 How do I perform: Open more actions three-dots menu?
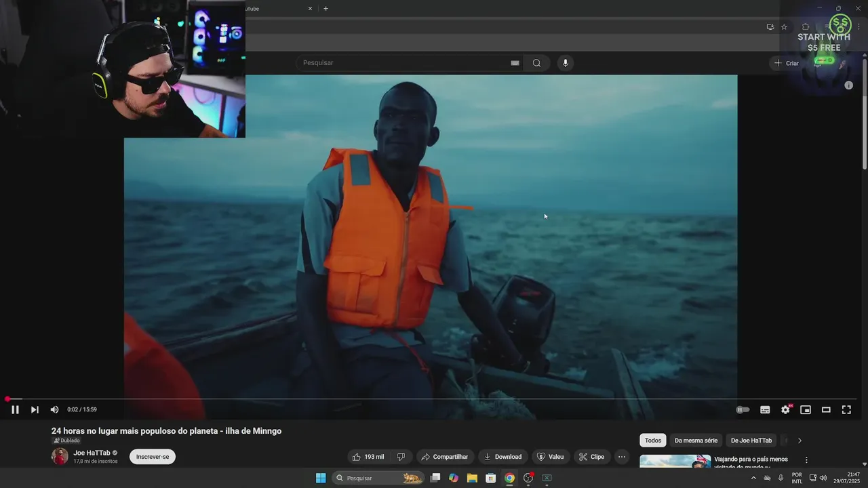[622, 457]
